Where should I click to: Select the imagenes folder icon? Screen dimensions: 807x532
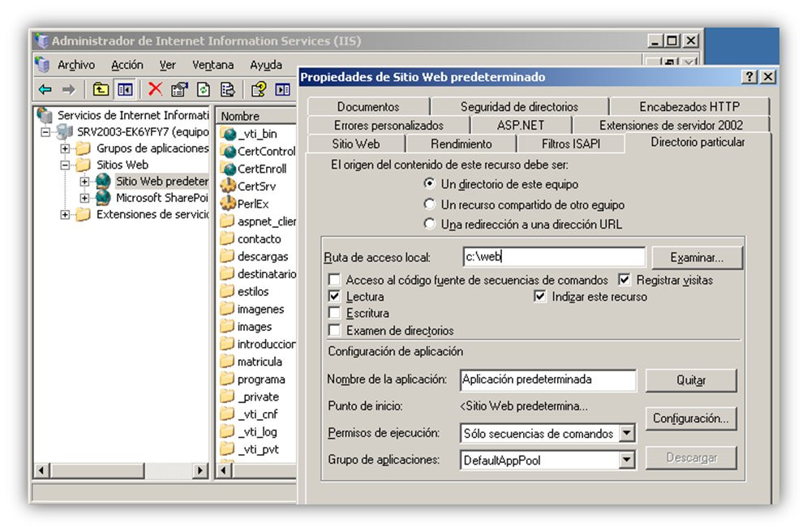(x=227, y=309)
